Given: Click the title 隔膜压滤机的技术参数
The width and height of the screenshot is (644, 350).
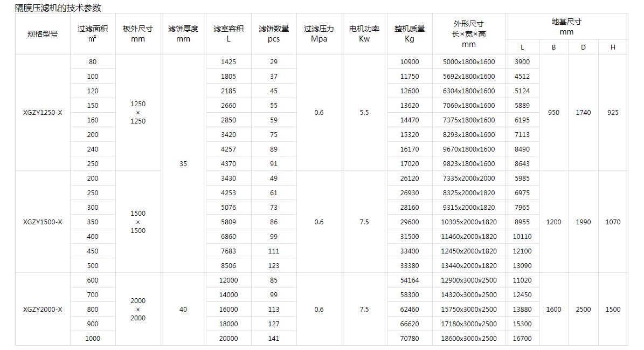Looking at the screenshot, I should [x=58, y=8].
